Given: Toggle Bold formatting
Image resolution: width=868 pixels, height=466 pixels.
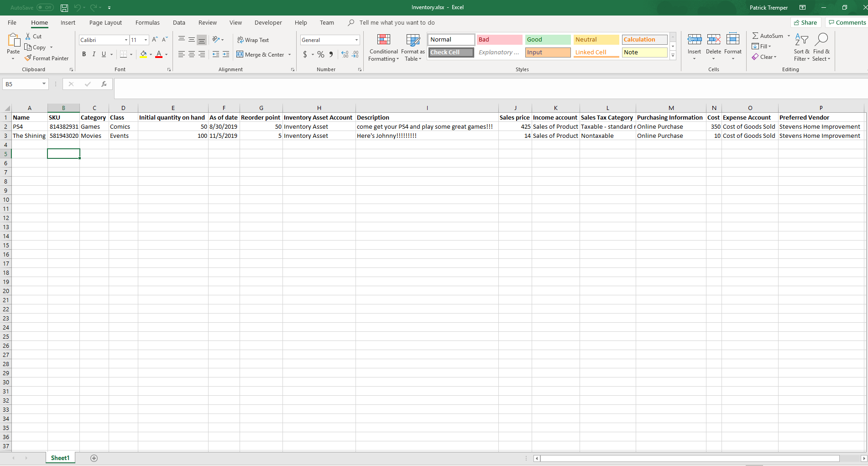Looking at the screenshot, I should (84, 54).
